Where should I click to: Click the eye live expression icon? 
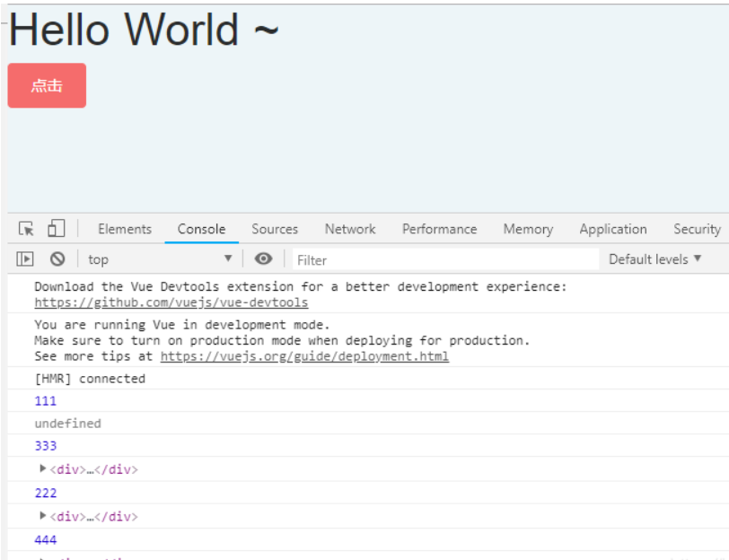[263, 259]
